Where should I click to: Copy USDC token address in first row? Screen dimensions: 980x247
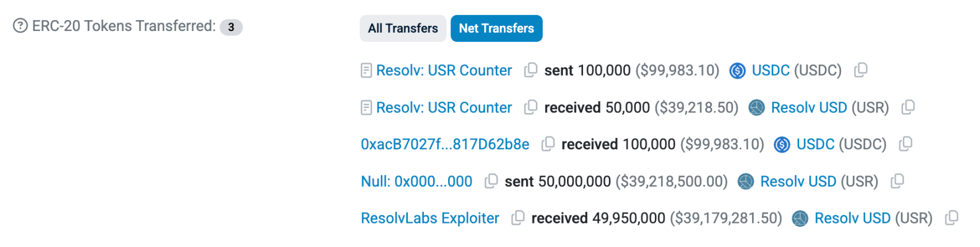(x=861, y=70)
